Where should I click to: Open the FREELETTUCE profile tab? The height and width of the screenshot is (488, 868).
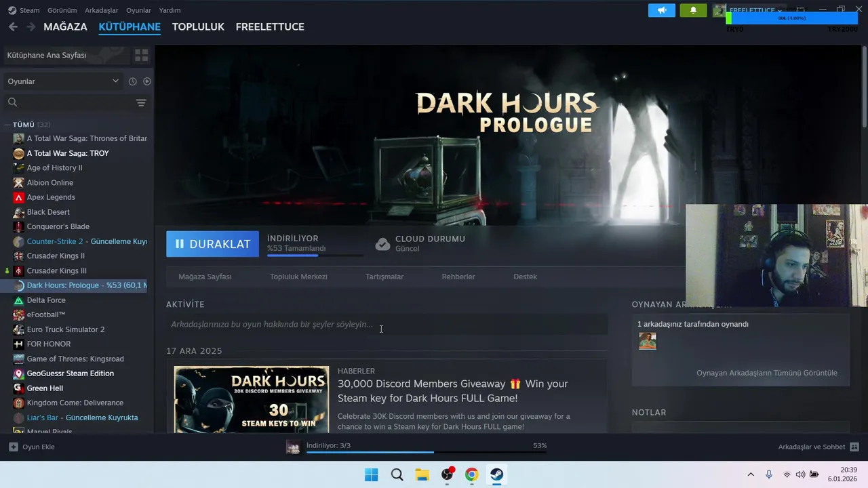270,26
